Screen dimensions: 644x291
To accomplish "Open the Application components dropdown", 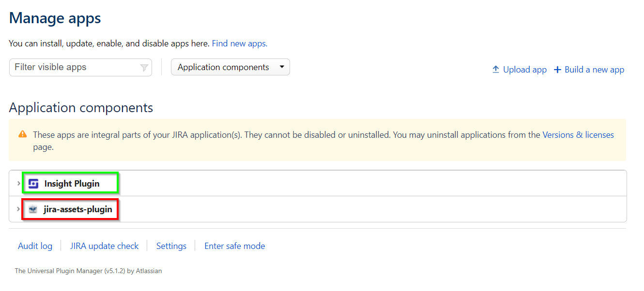I will point(230,67).
